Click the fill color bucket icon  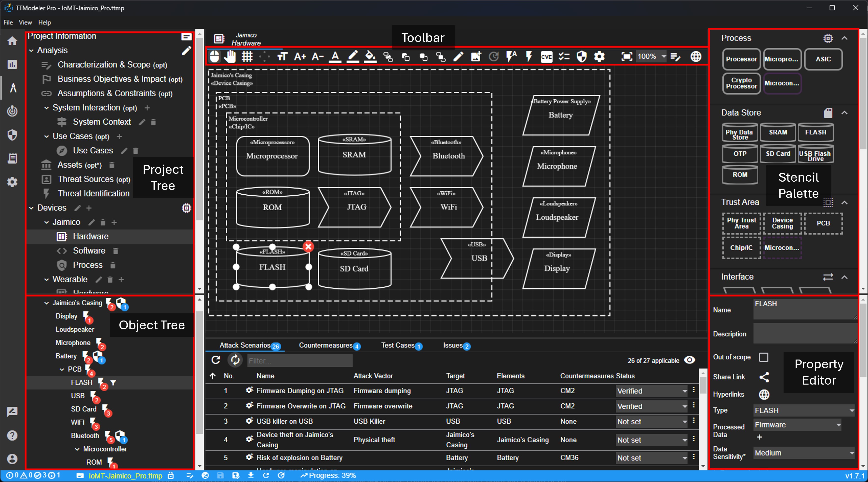coord(370,56)
